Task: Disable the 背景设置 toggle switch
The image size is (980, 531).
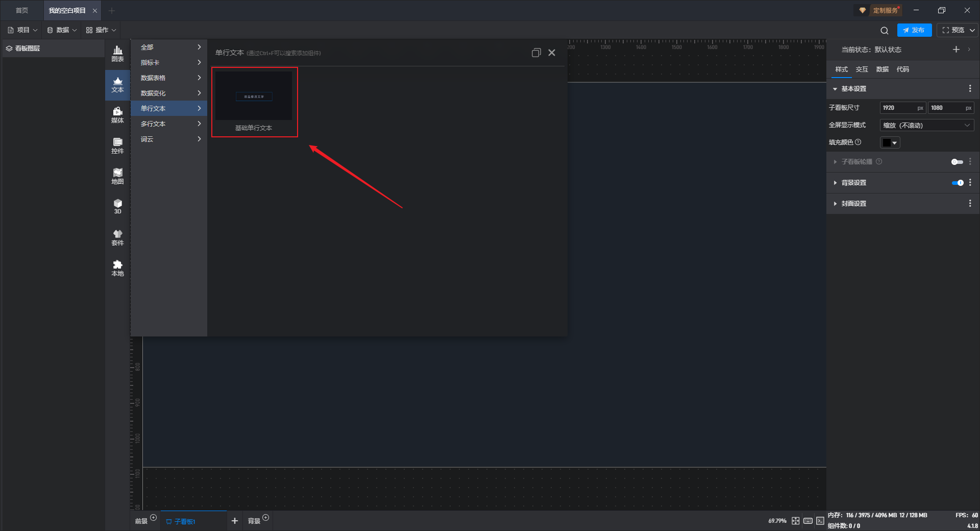Action: (x=958, y=183)
